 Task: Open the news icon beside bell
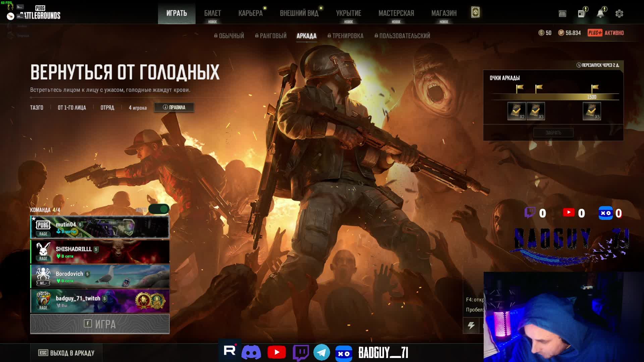point(581,14)
